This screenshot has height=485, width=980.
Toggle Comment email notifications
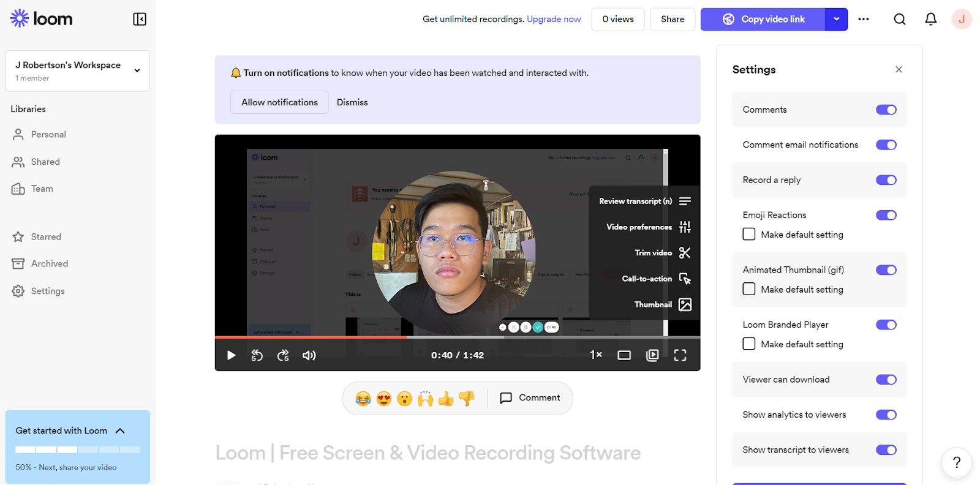tap(886, 145)
